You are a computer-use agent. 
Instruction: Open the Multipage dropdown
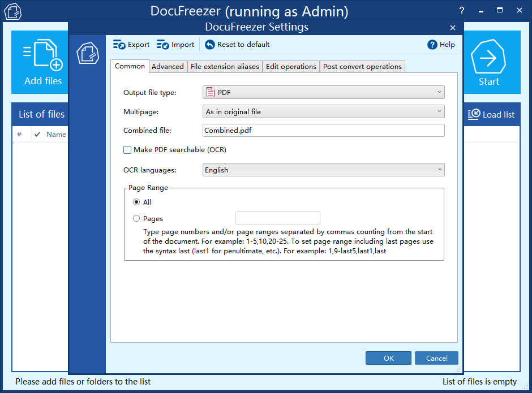coord(323,111)
